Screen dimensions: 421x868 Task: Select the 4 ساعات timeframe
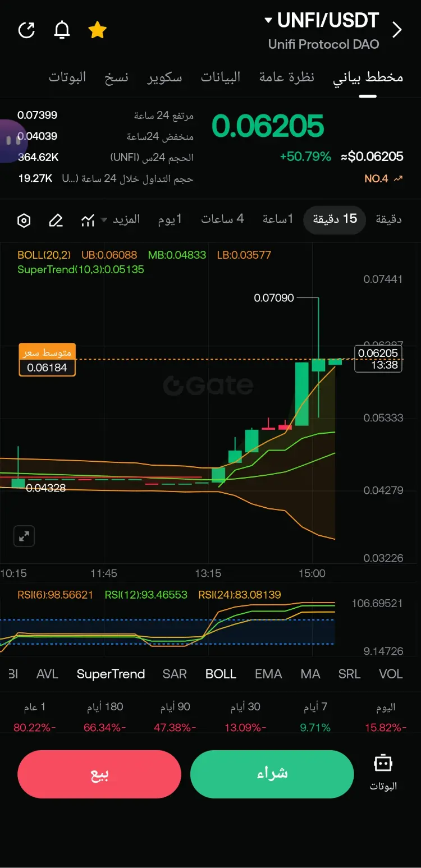223,219
